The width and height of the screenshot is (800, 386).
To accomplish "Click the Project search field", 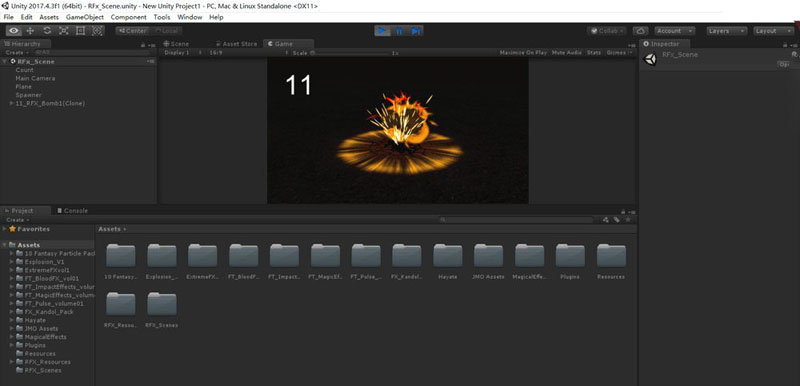I will tap(516, 220).
